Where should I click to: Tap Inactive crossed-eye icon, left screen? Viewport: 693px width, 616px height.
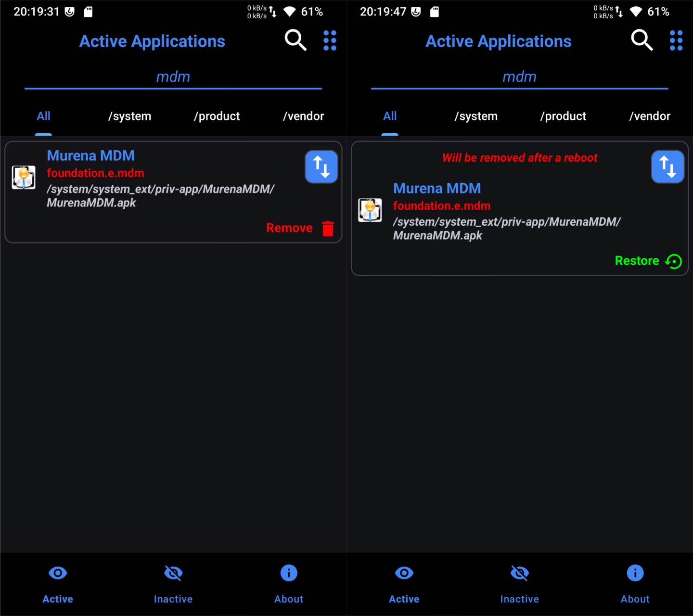coord(173,573)
